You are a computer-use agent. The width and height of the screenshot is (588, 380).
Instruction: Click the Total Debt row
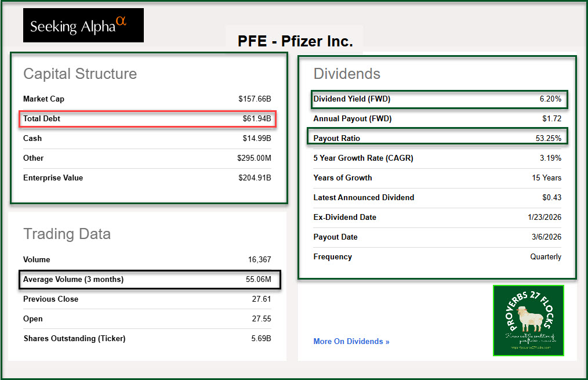[147, 119]
